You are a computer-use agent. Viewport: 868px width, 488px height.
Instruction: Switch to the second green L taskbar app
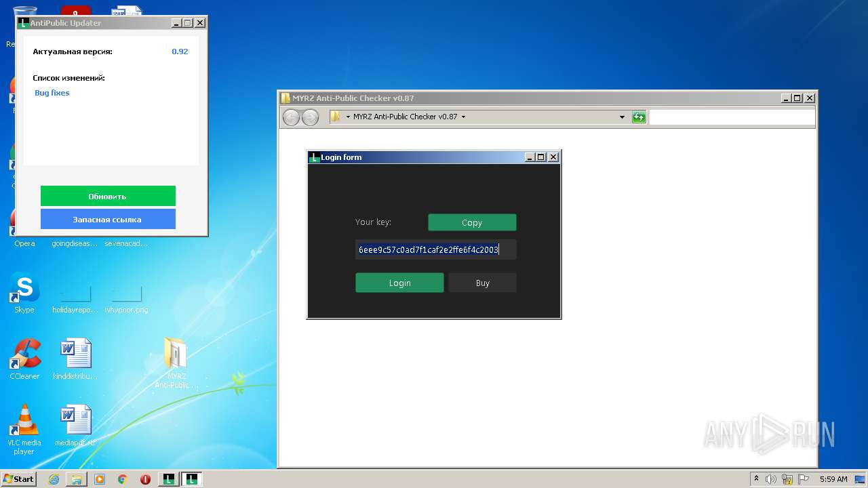192,479
